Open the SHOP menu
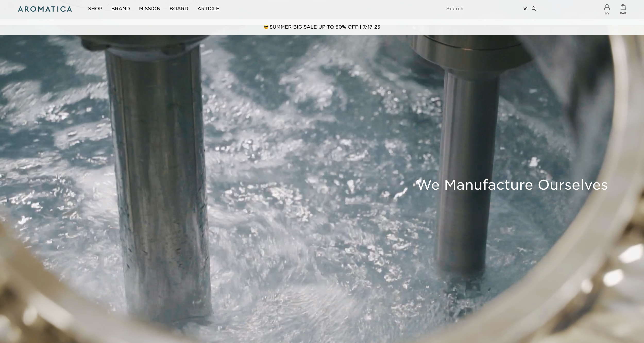This screenshot has width=644, height=343. click(95, 9)
